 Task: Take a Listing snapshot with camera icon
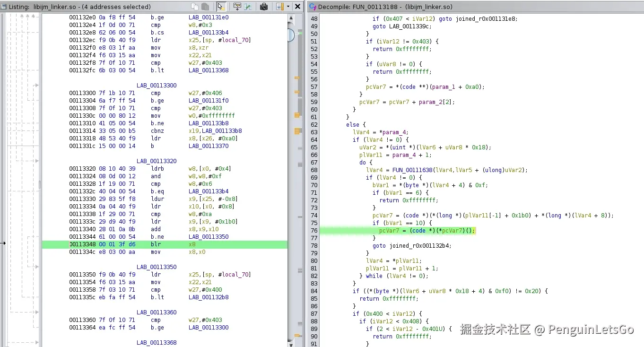coord(264,7)
